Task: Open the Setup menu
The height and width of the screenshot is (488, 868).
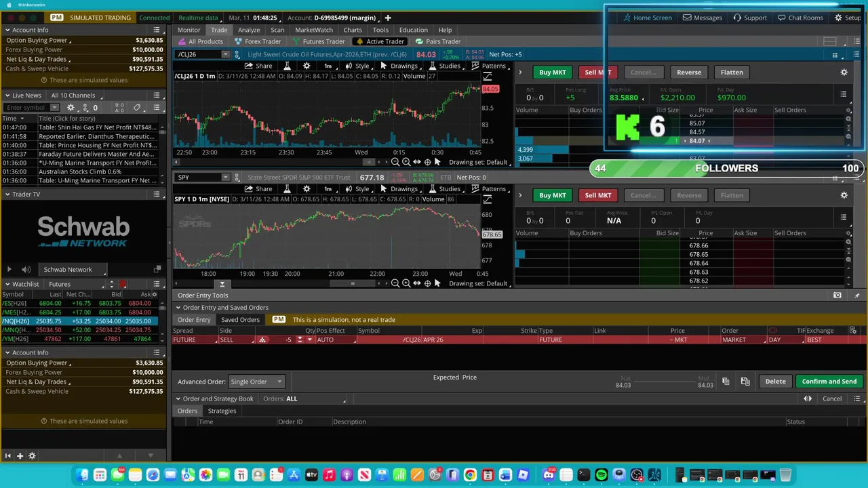Action: click(848, 18)
